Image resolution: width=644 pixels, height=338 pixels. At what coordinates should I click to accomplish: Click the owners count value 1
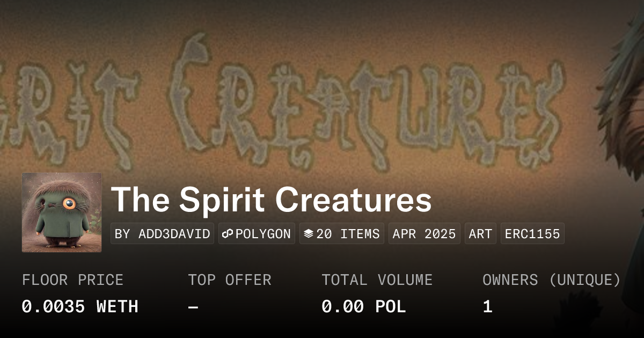pos(487,307)
